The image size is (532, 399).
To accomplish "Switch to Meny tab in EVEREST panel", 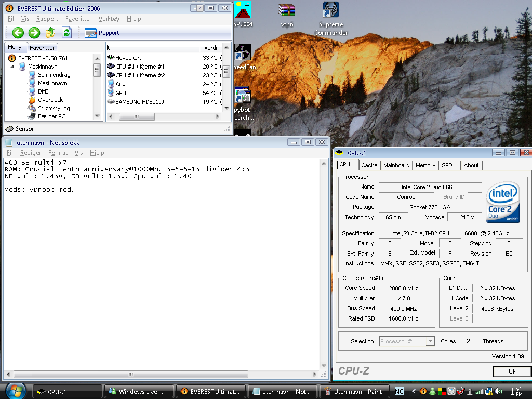I will click(15, 47).
